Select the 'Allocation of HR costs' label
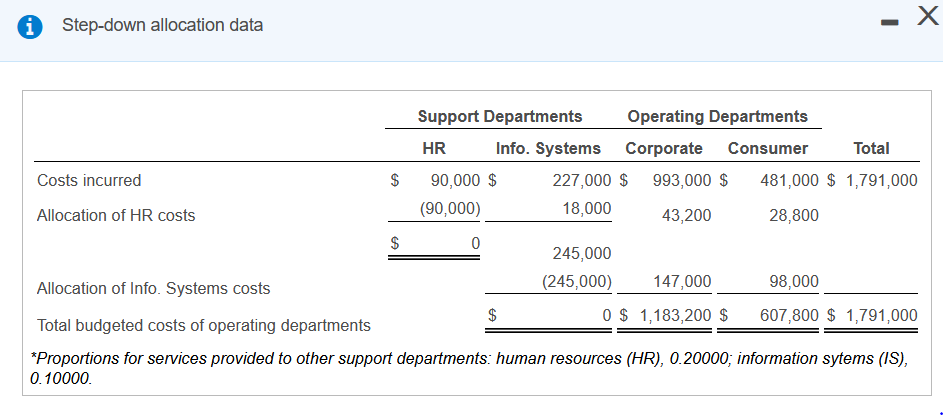 click(x=116, y=215)
